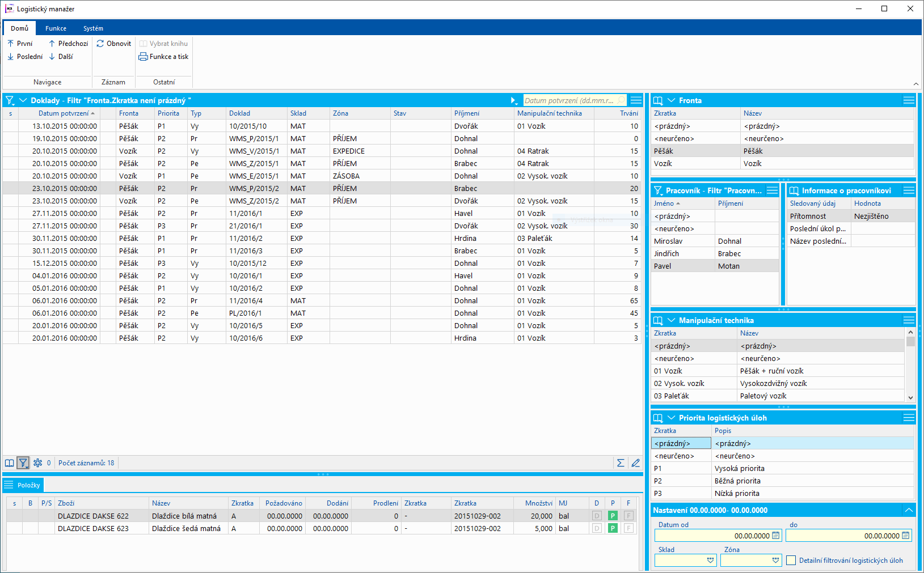The image size is (924, 573).
Task: Toggle the filter button in Doklady status bar
Action: coord(23,463)
